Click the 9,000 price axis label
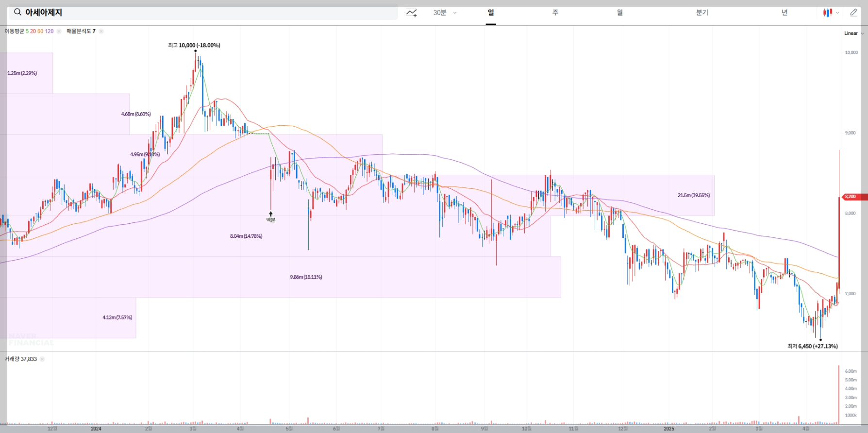Viewport: 868px width, 433px height. tap(851, 133)
